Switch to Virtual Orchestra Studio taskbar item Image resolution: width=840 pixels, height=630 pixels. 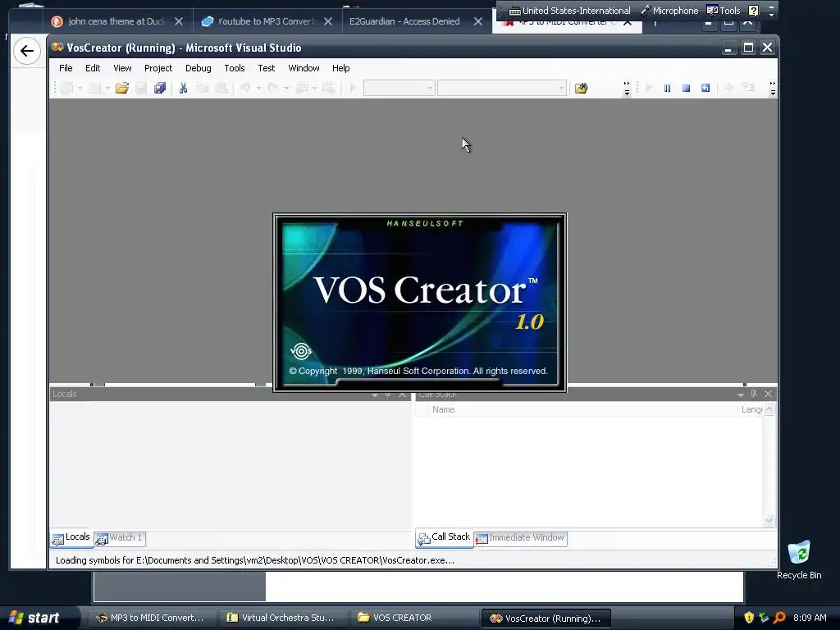pyautogui.click(x=282, y=618)
